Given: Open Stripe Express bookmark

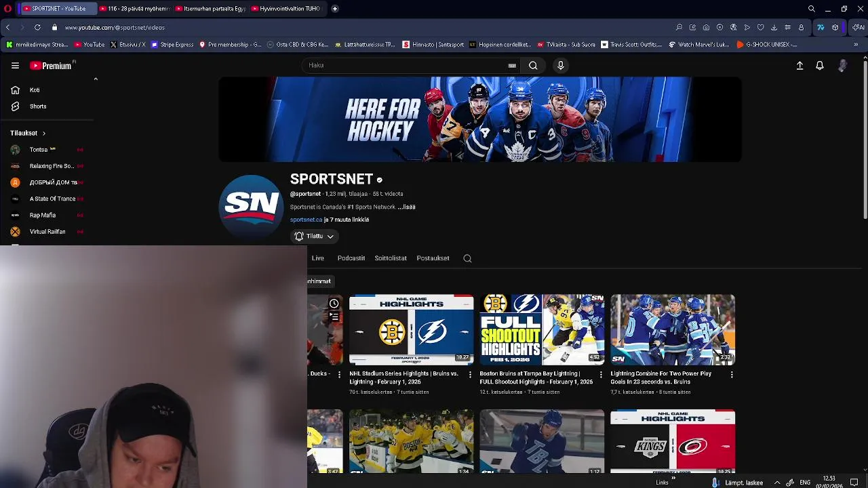Looking at the screenshot, I should (x=172, y=45).
